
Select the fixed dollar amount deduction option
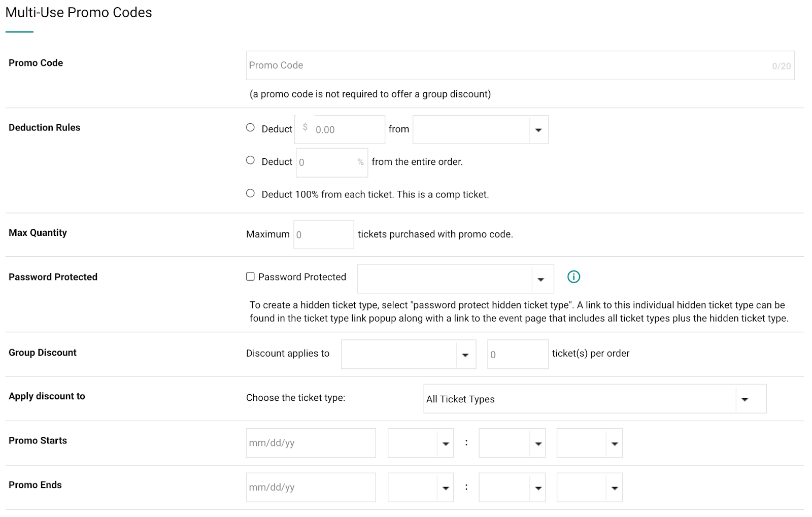click(250, 128)
